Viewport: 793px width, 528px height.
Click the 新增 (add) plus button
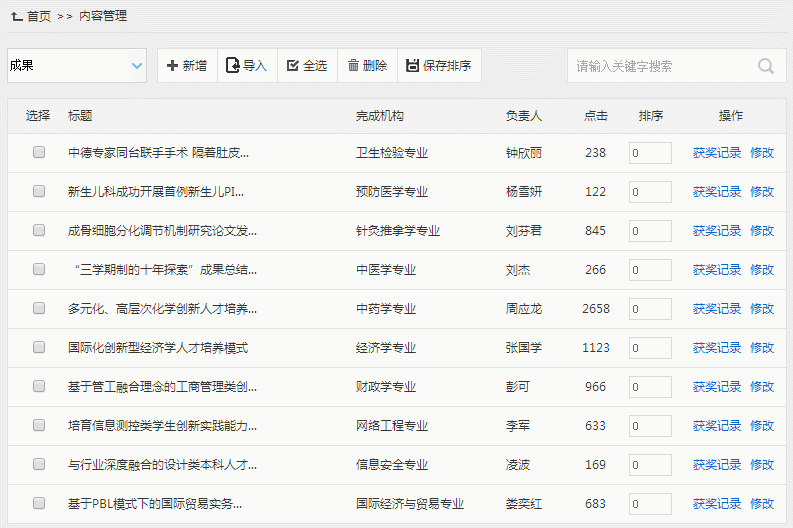pos(187,66)
